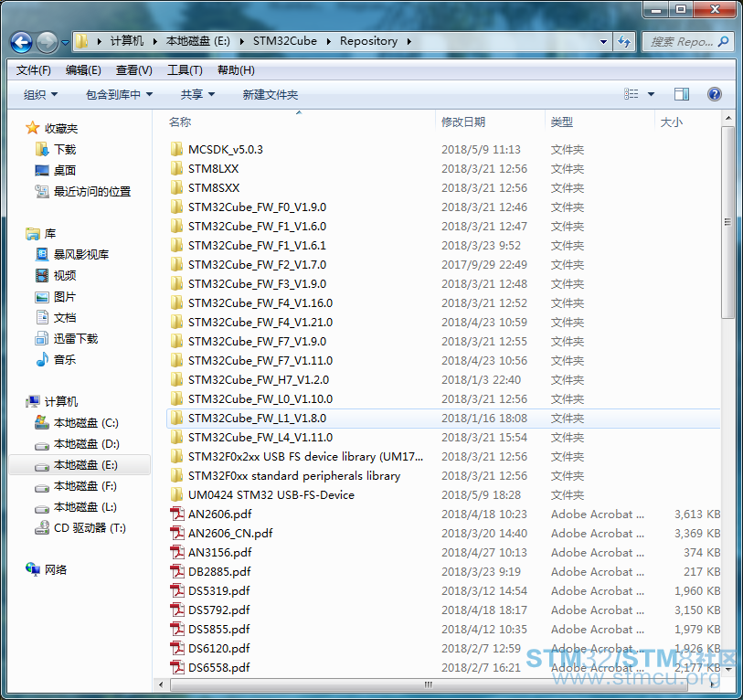Select folder STM32Cube_FW_L4_V1.11.0
Screen dimensions: 743x700
[x=260, y=438]
